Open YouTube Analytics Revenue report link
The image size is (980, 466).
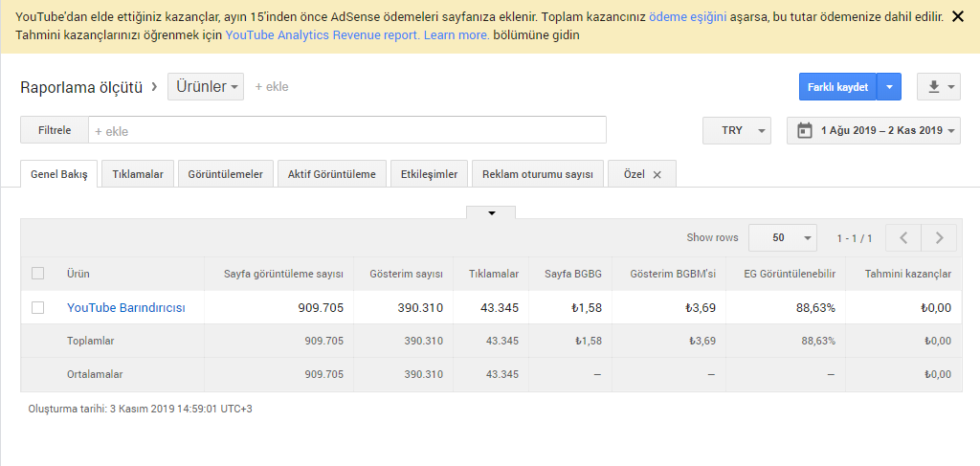point(323,35)
